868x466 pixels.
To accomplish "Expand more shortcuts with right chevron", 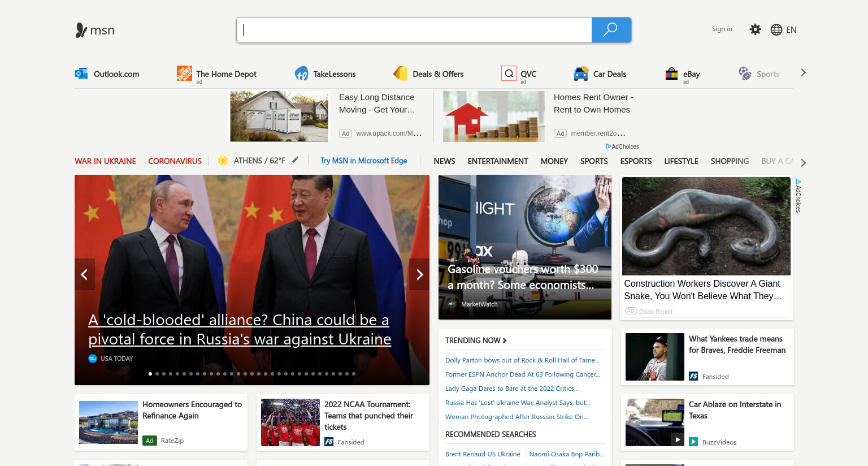I will point(803,72).
